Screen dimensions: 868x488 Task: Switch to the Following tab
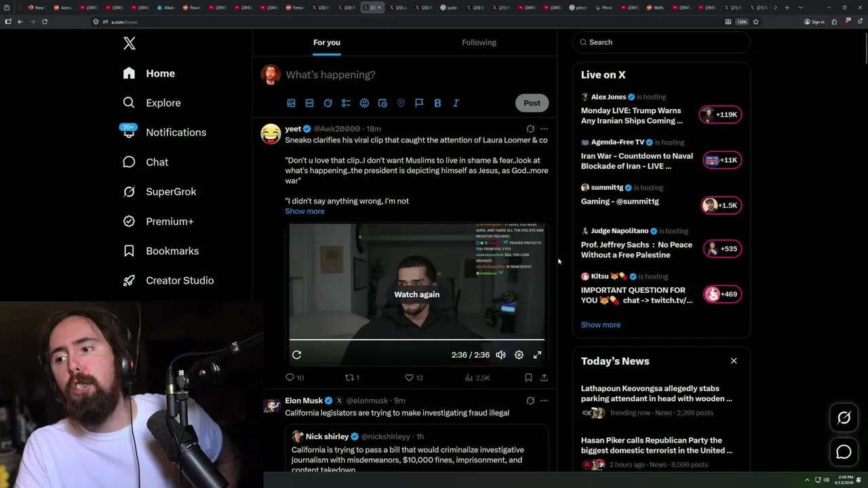[x=479, y=42]
